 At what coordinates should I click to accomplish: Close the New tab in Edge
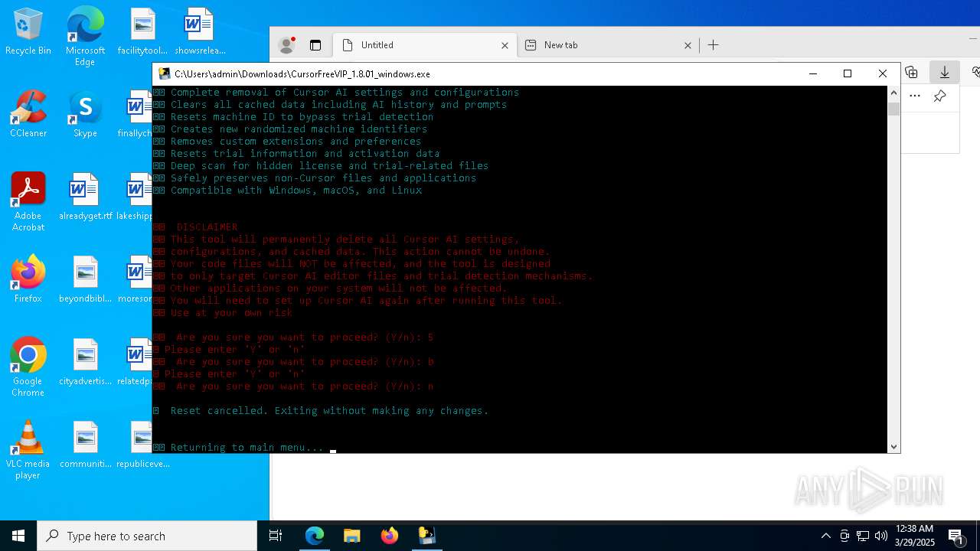click(688, 45)
